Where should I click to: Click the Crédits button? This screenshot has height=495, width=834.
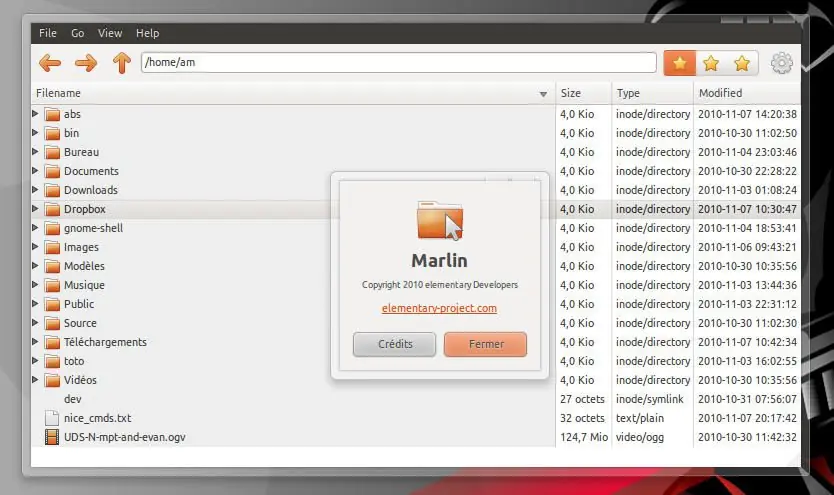point(395,344)
